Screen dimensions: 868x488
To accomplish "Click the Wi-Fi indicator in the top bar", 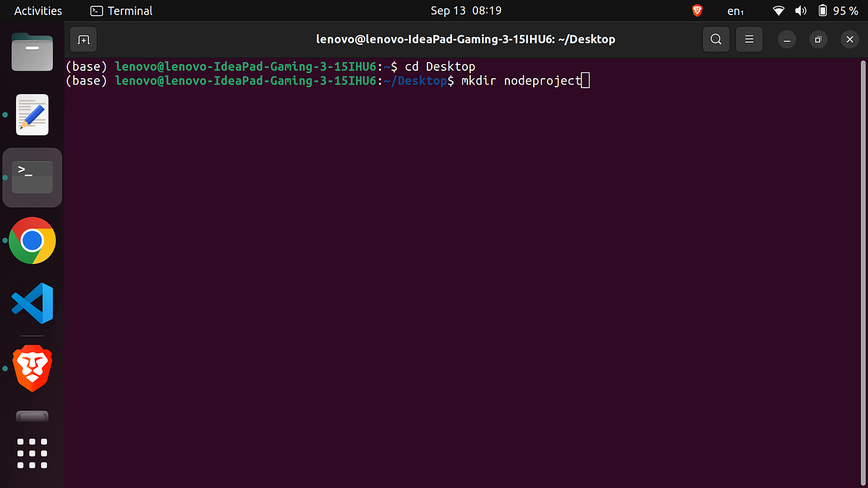I will (x=778, y=10).
